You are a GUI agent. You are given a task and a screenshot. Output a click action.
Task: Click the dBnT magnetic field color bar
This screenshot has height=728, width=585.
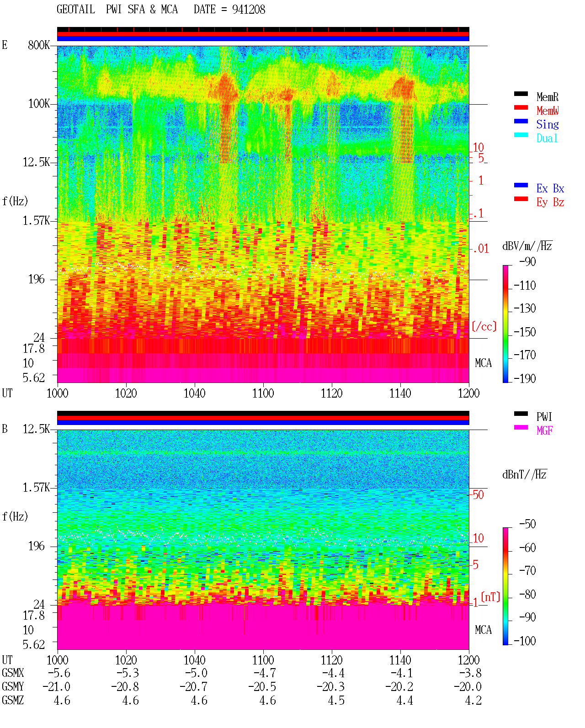[505, 586]
